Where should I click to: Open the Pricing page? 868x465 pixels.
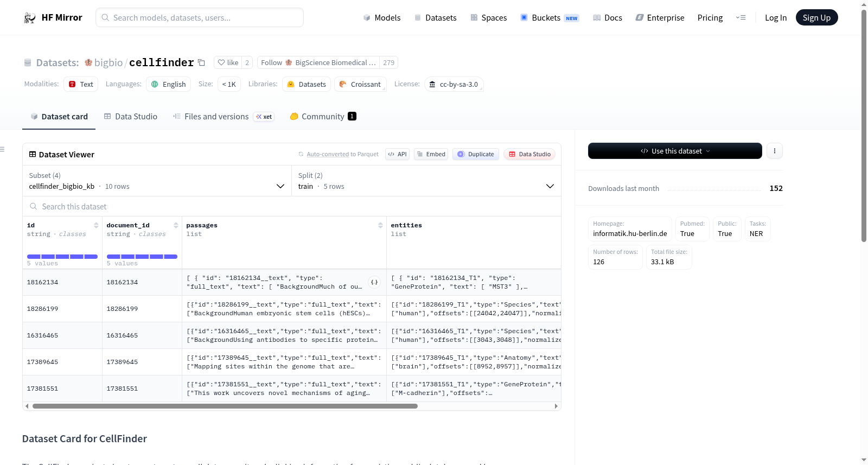click(x=710, y=18)
